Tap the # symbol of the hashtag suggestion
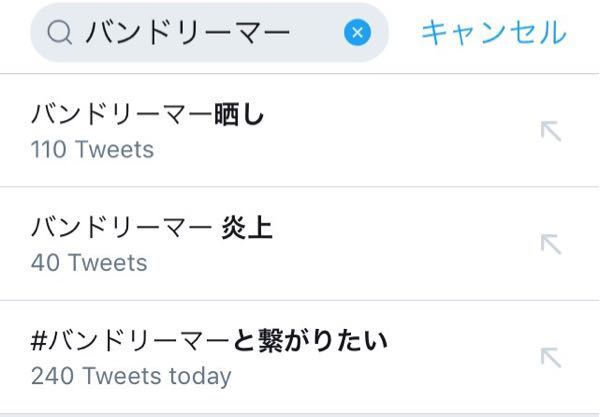The image size is (600, 417). click(x=39, y=342)
